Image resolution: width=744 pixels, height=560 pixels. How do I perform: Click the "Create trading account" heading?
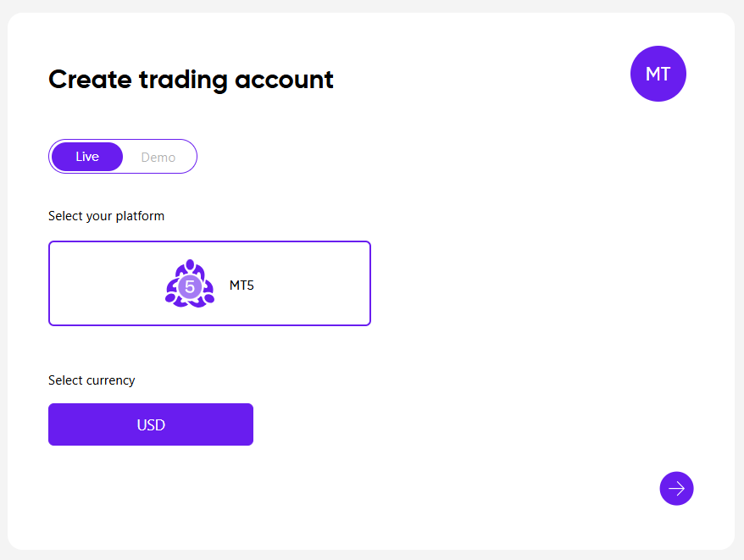(x=191, y=80)
